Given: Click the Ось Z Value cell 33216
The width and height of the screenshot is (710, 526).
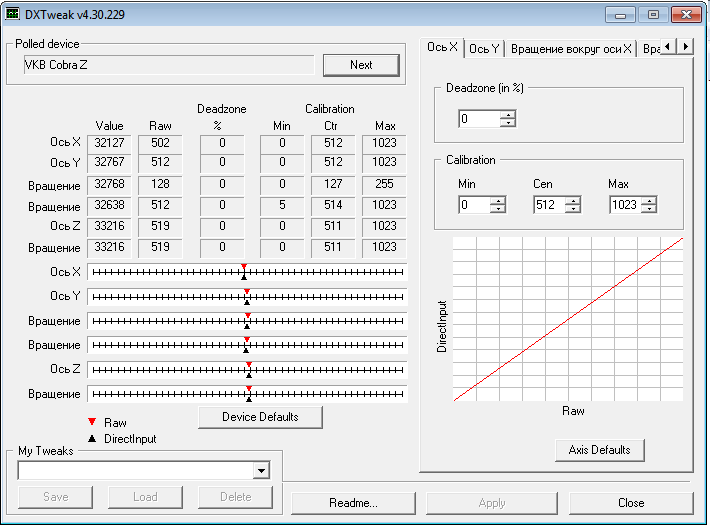Looking at the screenshot, I should point(109,226).
